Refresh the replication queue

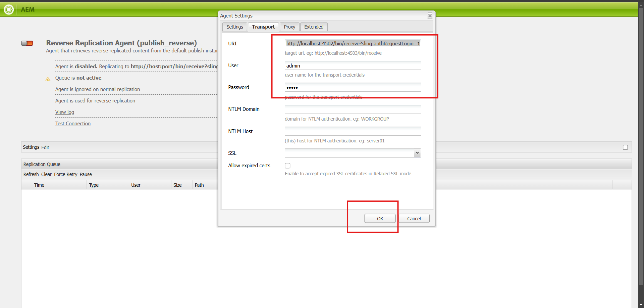coord(31,174)
